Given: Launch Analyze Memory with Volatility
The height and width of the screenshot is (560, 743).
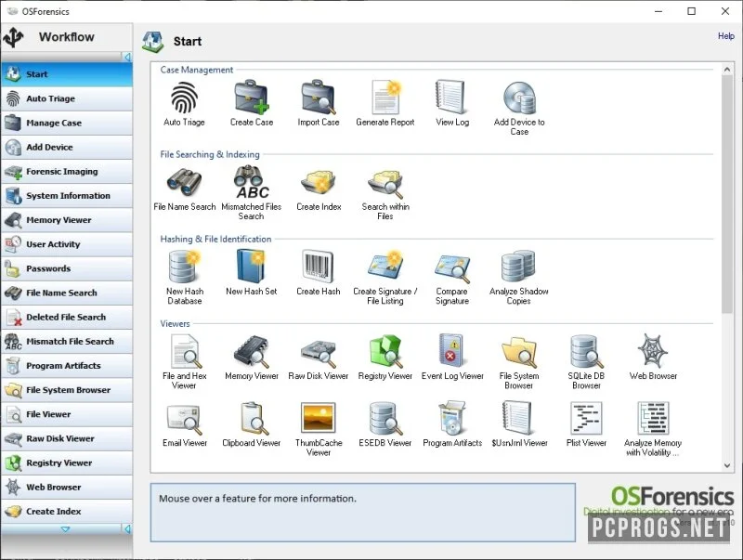Looking at the screenshot, I should point(653,418).
